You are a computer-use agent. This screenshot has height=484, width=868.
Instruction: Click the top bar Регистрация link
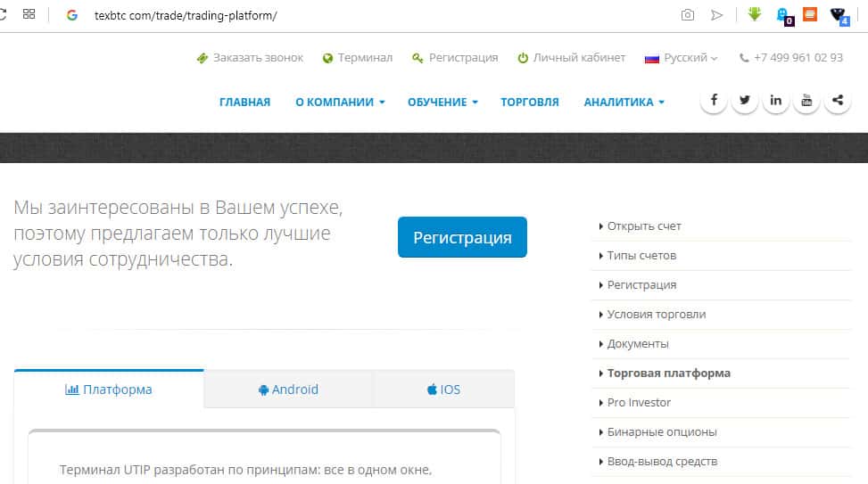pyautogui.click(x=463, y=58)
